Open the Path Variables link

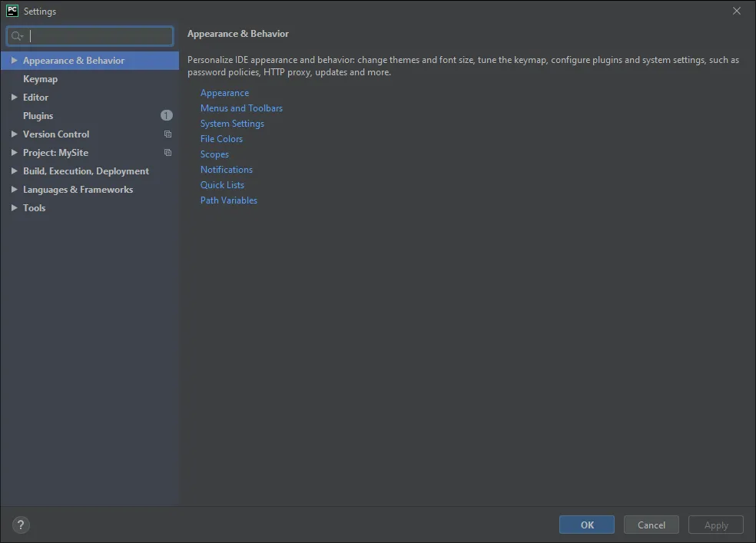coord(229,200)
